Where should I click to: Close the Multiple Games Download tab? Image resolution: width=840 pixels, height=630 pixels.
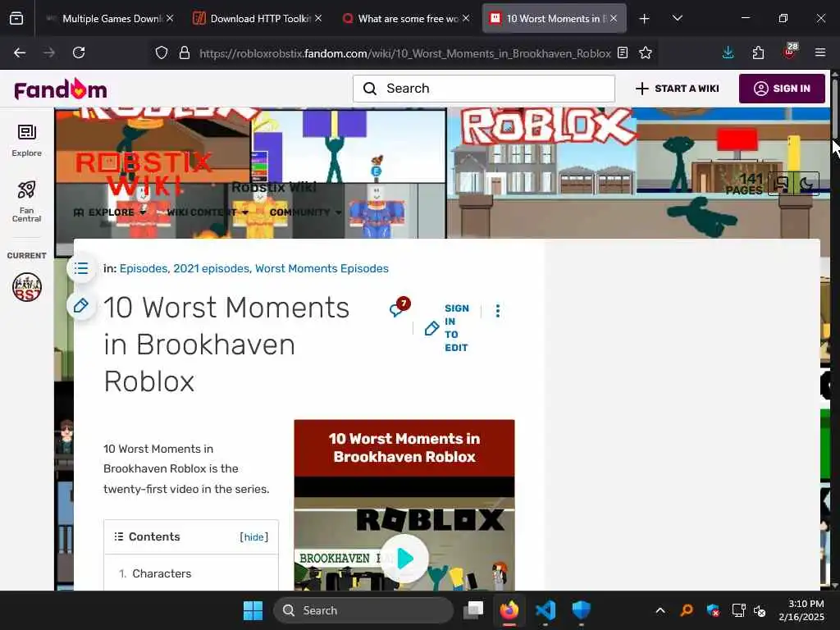click(170, 18)
